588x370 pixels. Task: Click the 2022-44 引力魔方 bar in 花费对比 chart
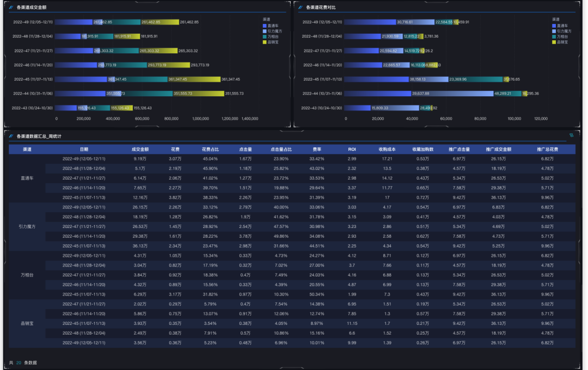pyautogui.click(x=452, y=94)
